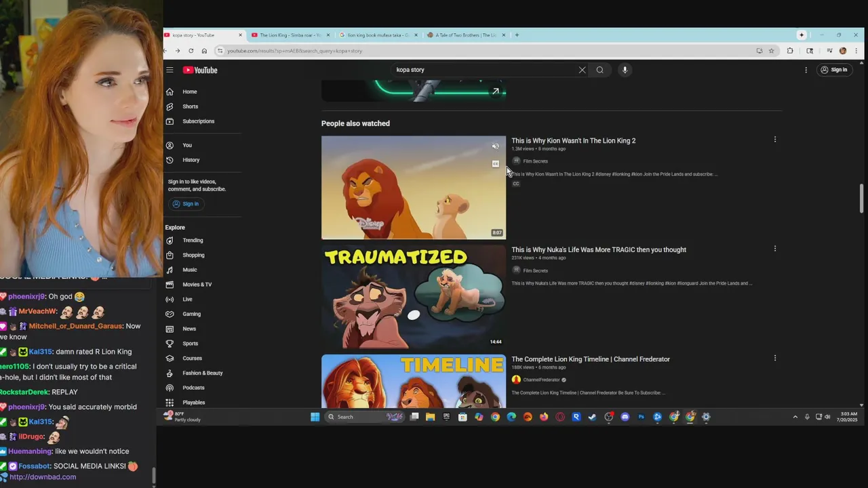Click the TIMELINE video thumbnail
This screenshot has width=868, height=488.
pos(414,381)
